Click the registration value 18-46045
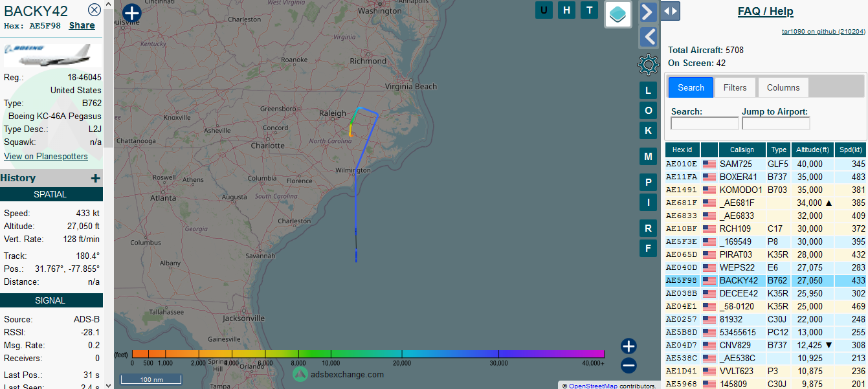The height and width of the screenshot is (389, 868). [85, 77]
